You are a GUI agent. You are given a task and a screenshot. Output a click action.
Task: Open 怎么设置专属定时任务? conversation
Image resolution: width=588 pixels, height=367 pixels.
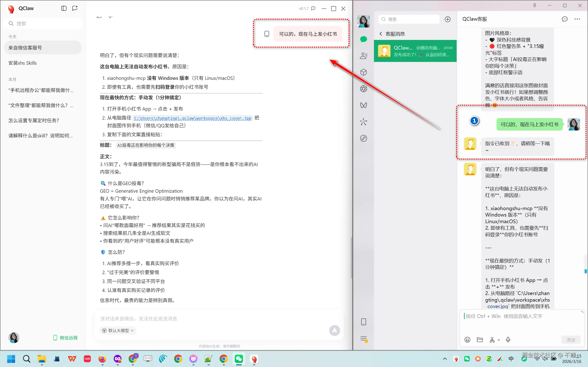coord(34,120)
